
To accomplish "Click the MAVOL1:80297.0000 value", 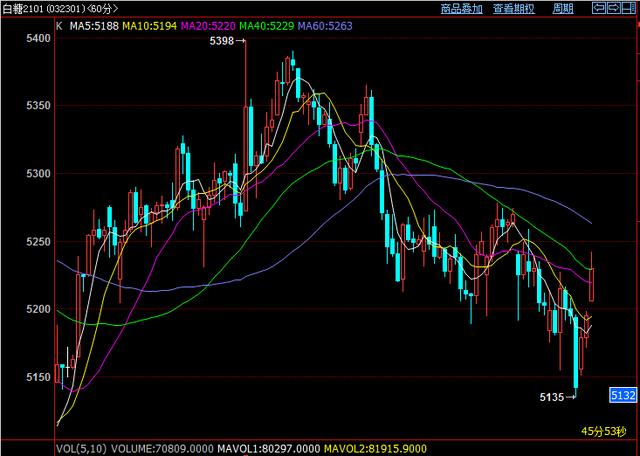I will 269,449.
